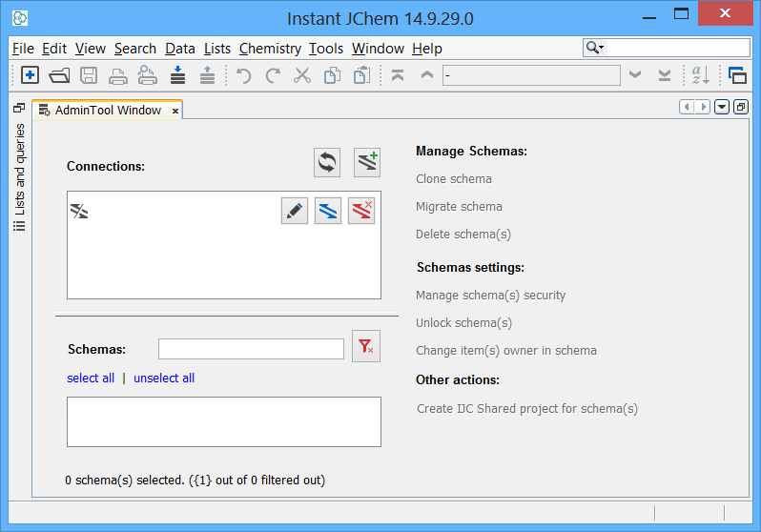Image resolution: width=761 pixels, height=532 pixels.
Task: Connect using the blue connection icon
Action: tap(328, 211)
